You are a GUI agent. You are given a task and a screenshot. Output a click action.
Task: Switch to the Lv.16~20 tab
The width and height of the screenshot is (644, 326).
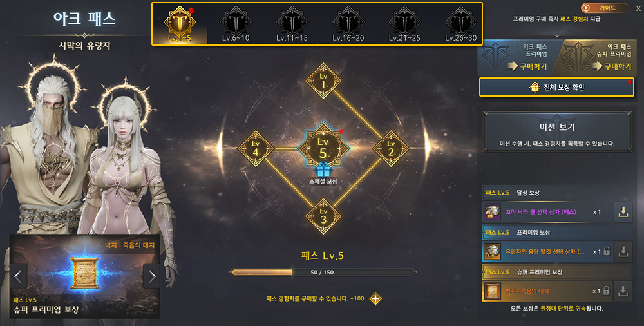[x=348, y=24]
